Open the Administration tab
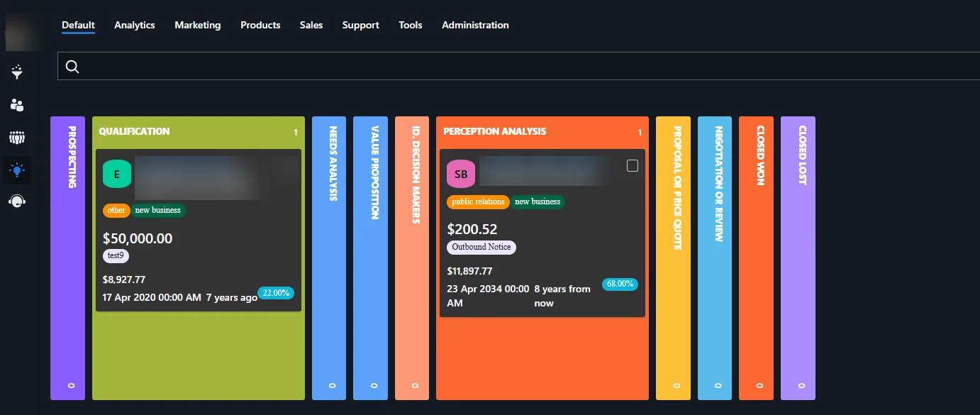 click(x=475, y=25)
